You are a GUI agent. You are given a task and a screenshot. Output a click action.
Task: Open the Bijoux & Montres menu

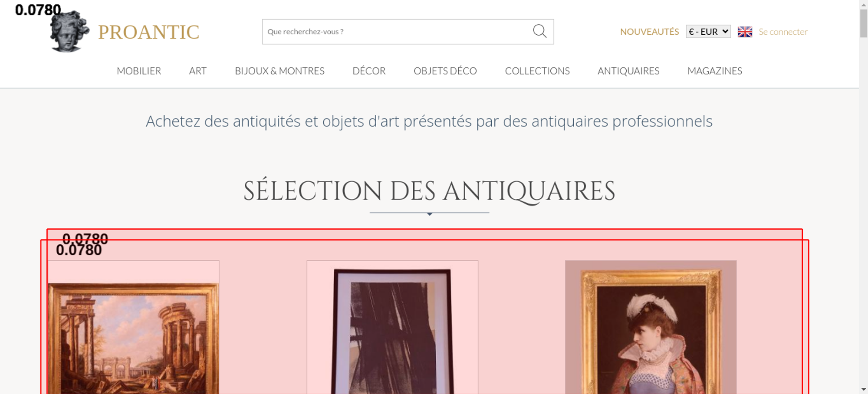click(x=279, y=71)
